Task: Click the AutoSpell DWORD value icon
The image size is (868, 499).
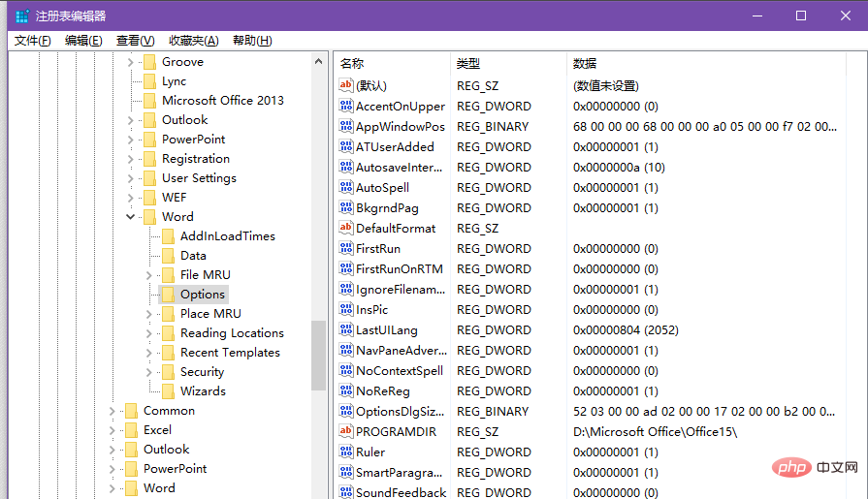Action: 346,187
